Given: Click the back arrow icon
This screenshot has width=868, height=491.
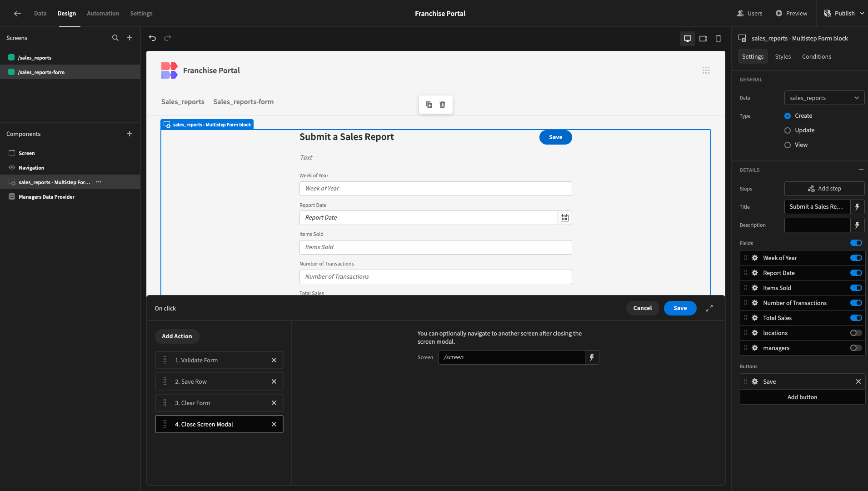Looking at the screenshot, I should point(17,14).
